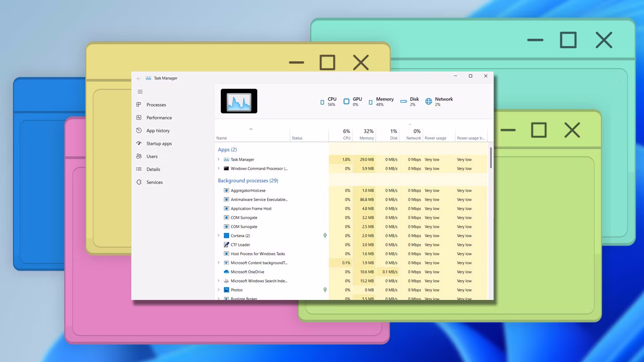Expand the Photos process row
The height and width of the screenshot is (362, 644).
coord(219,290)
